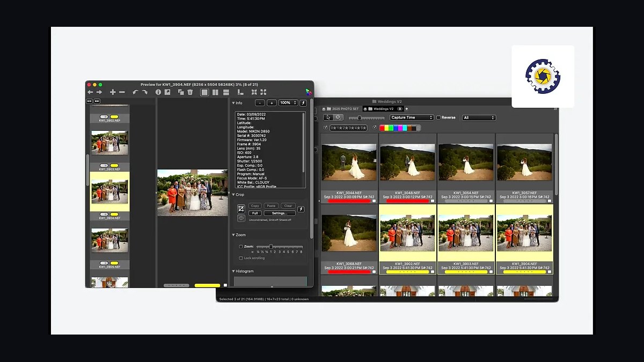Click the Copy crop button
This screenshot has width=644, height=362.
[x=255, y=205]
